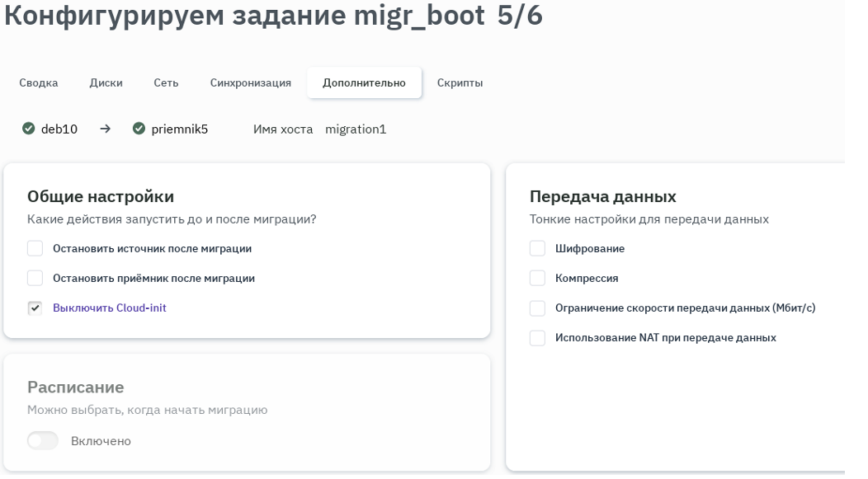
Task: Switch to the Диски tab
Action: (106, 82)
